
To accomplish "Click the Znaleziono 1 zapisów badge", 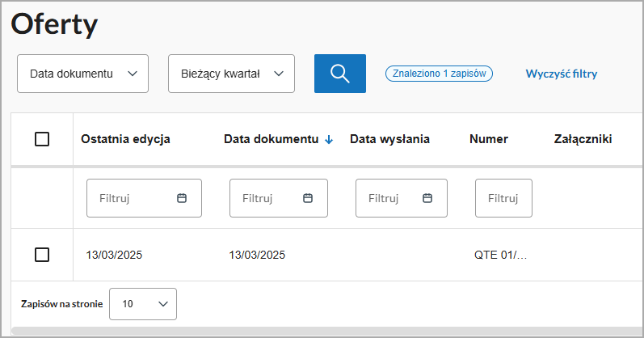I will click(x=439, y=74).
